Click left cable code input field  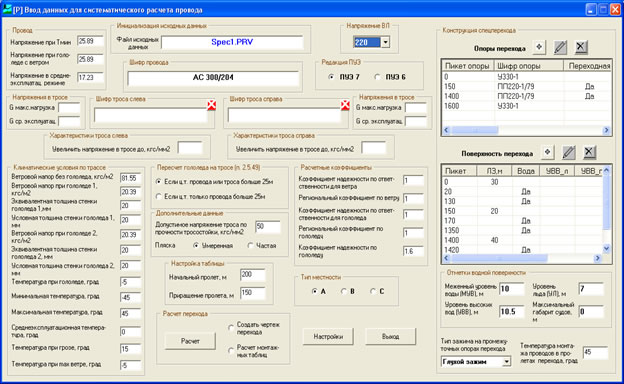click(x=150, y=115)
